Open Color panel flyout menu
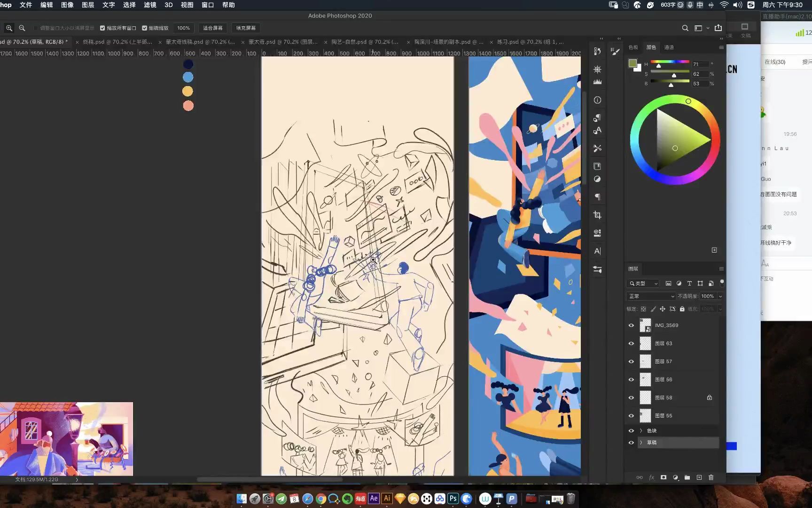This screenshot has width=812, height=508. point(721,48)
